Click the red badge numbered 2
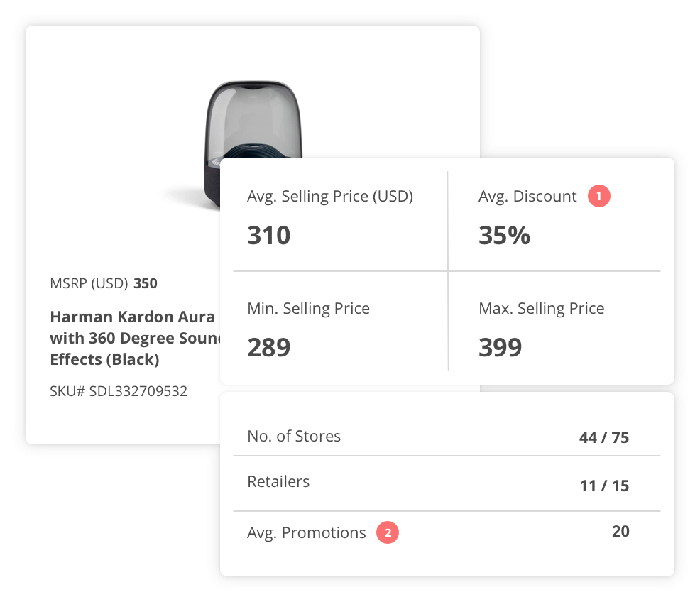The width and height of the screenshot is (700, 602). tap(388, 532)
